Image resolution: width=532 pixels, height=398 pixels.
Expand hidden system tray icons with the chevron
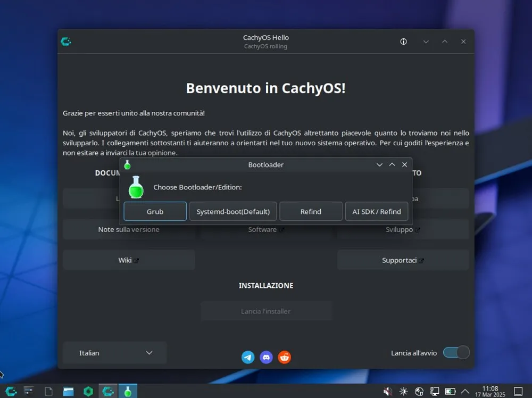pos(464,391)
